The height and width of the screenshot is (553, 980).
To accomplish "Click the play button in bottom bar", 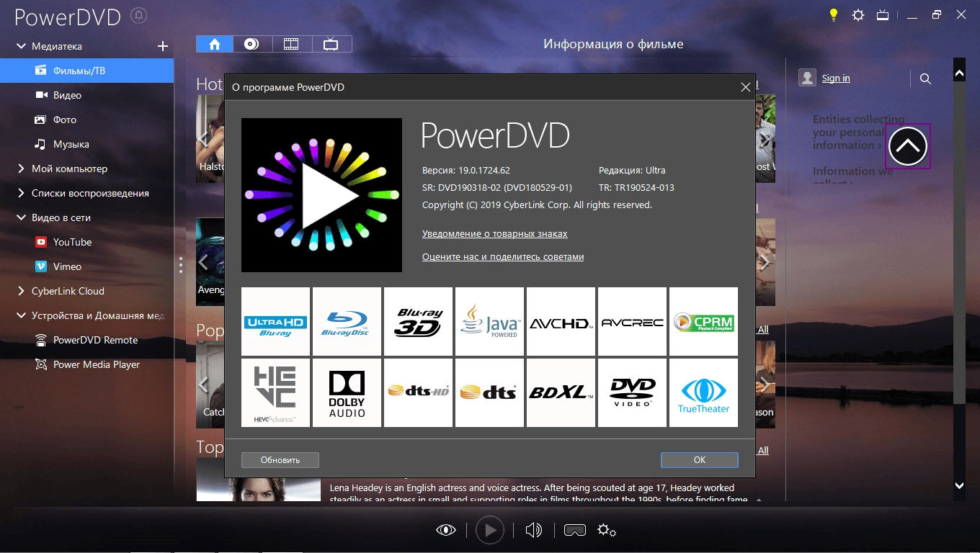I will coord(490,531).
